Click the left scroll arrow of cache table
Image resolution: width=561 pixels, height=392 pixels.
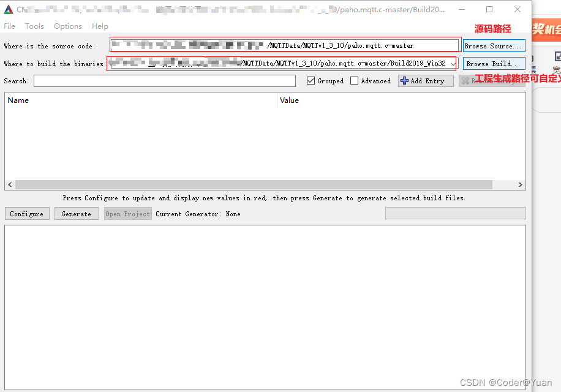(x=10, y=184)
